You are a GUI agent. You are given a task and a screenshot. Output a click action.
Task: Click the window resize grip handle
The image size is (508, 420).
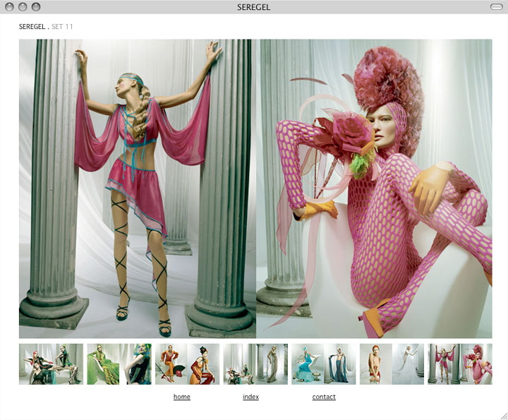coord(503,415)
